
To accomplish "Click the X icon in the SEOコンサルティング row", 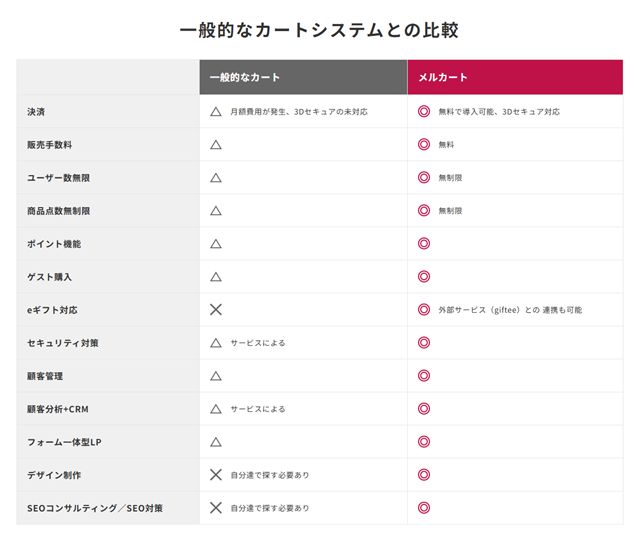I will 215,508.
